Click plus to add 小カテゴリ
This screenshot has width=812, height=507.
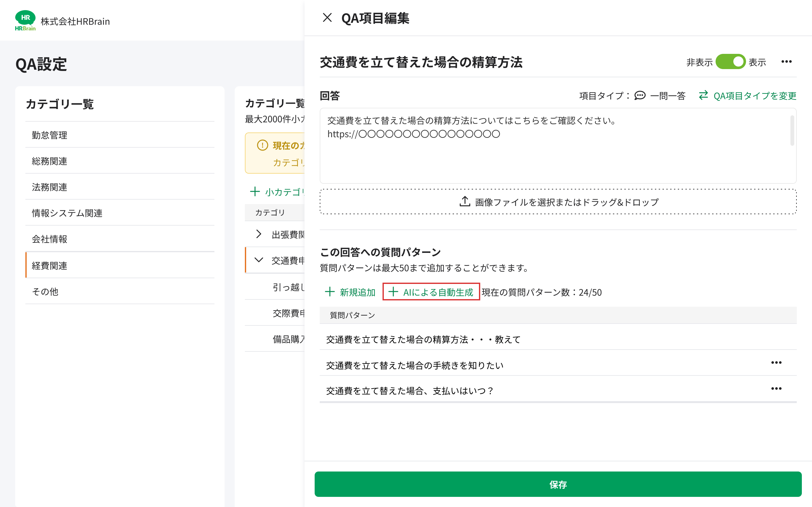coord(255,192)
